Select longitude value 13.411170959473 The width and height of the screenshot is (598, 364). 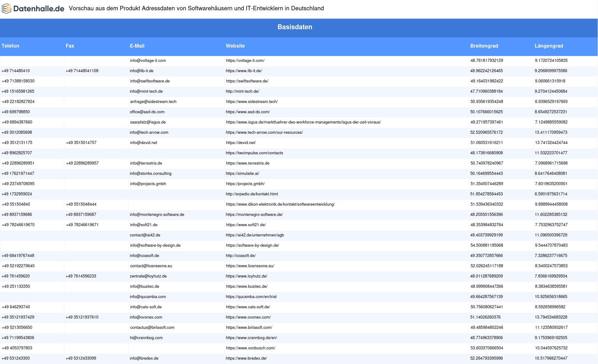(x=551, y=133)
